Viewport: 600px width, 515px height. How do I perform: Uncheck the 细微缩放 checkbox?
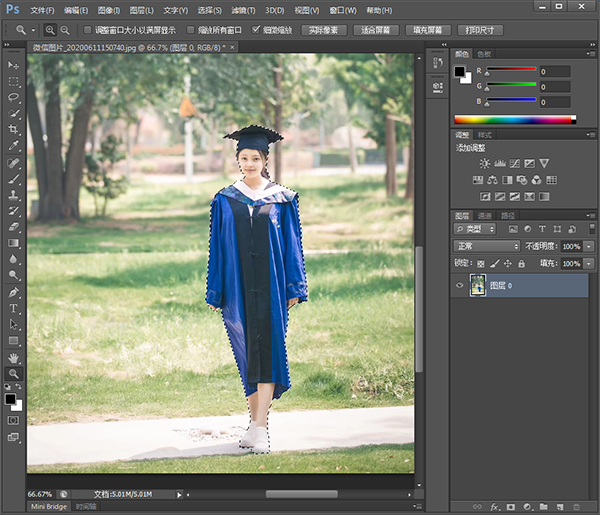[x=257, y=30]
